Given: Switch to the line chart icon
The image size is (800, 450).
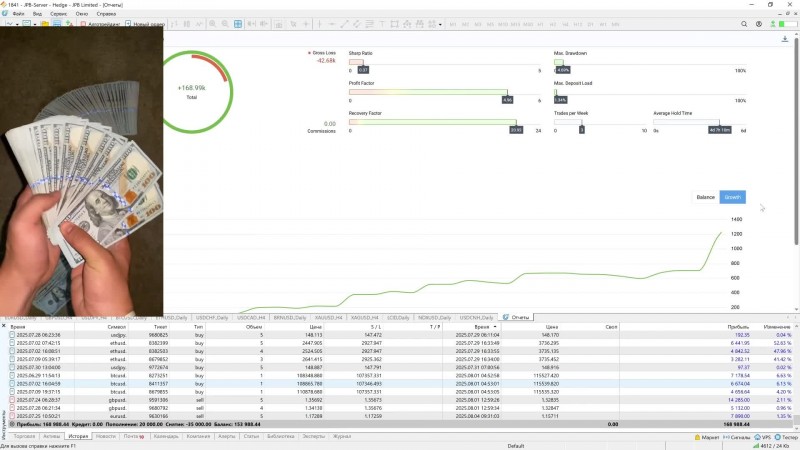Looking at the screenshot, I should 199,24.
